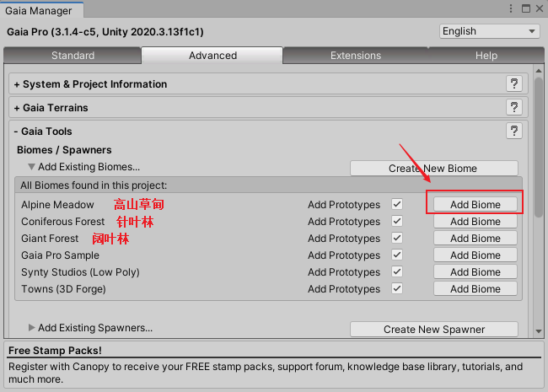The image size is (548, 392).
Task: Open help for System & Project Information
Action: [514, 83]
